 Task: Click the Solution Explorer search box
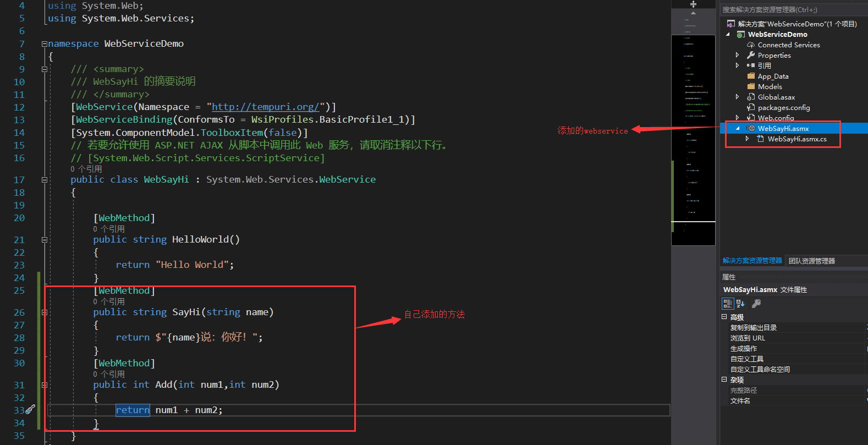pos(794,9)
